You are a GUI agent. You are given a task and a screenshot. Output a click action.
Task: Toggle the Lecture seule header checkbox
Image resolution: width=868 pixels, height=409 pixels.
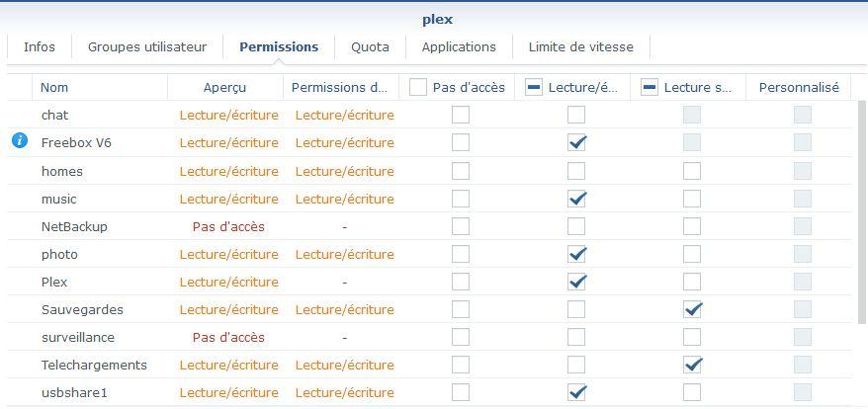650,88
